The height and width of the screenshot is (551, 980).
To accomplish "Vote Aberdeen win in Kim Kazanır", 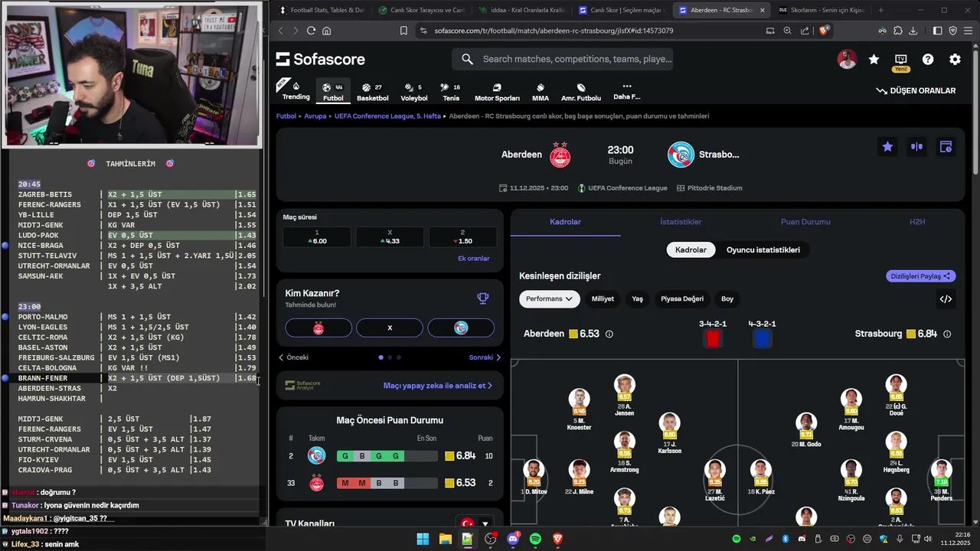I will click(318, 328).
